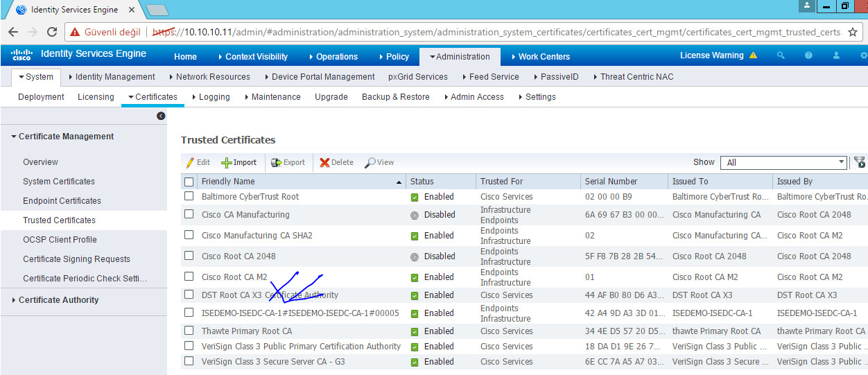Click Disabled status icon for Cisco CA Manufacturing
The image size is (868, 375).
coord(415,215)
